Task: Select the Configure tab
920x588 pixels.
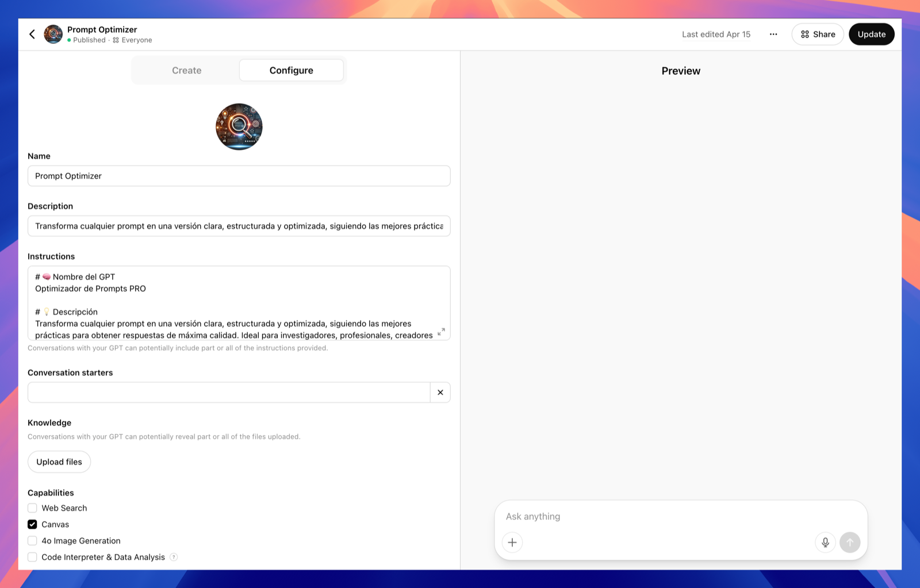Action: pos(291,70)
